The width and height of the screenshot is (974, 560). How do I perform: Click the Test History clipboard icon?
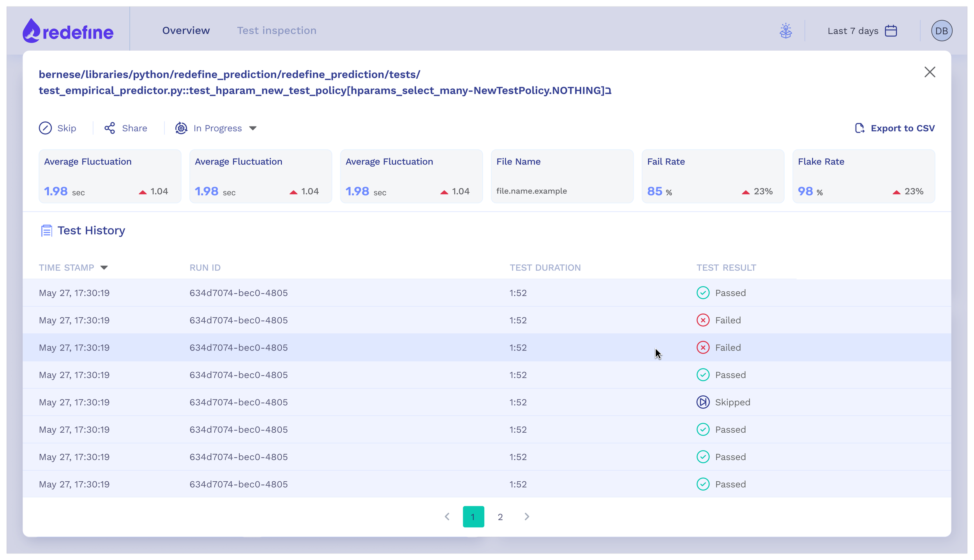[x=46, y=231]
